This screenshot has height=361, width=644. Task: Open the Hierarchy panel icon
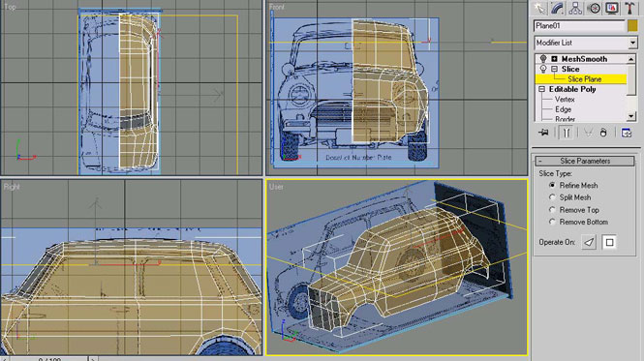[575, 8]
